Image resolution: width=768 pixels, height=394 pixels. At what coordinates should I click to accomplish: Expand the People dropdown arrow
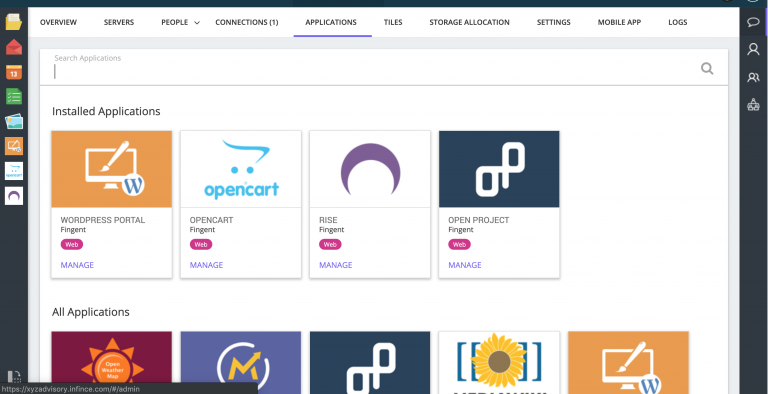[197, 23]
